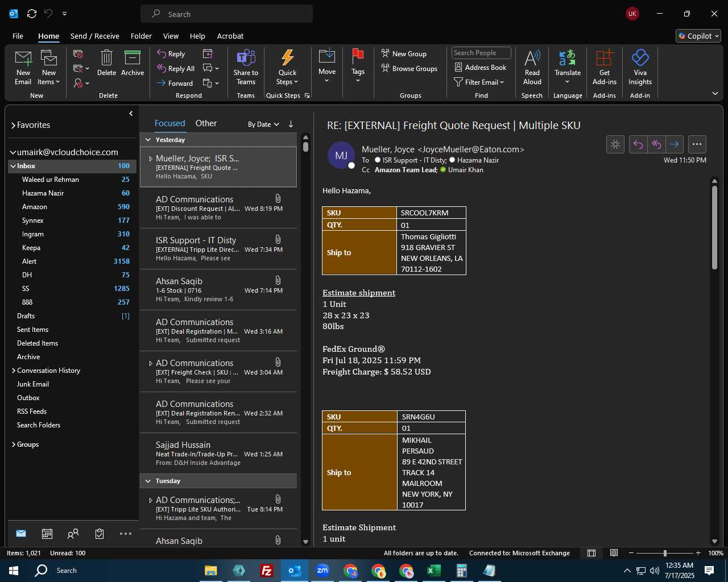Open the Alert folder
Screen dimensions: 728x582
(x=72, y=261)
